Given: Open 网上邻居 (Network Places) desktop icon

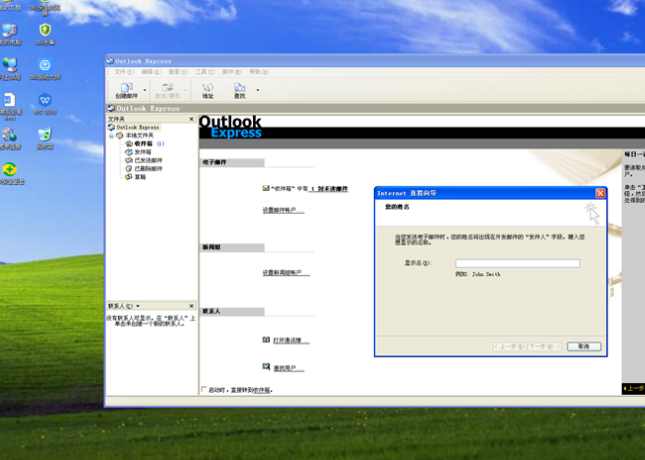Looking at the screenshot, I should tap(10, 69).
